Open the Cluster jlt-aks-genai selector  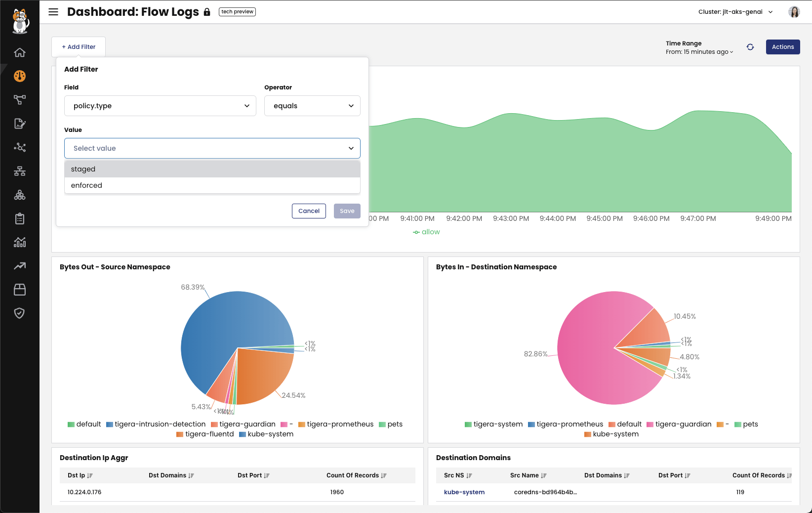735,12
